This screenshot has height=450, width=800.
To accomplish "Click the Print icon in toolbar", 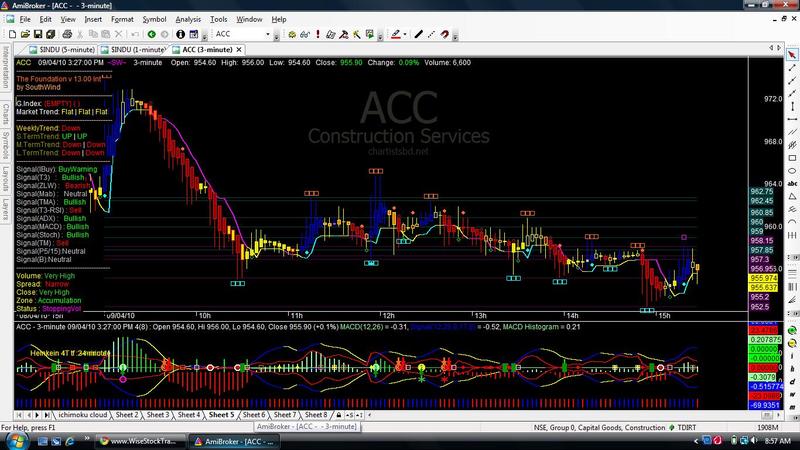I will click(67, 34).
